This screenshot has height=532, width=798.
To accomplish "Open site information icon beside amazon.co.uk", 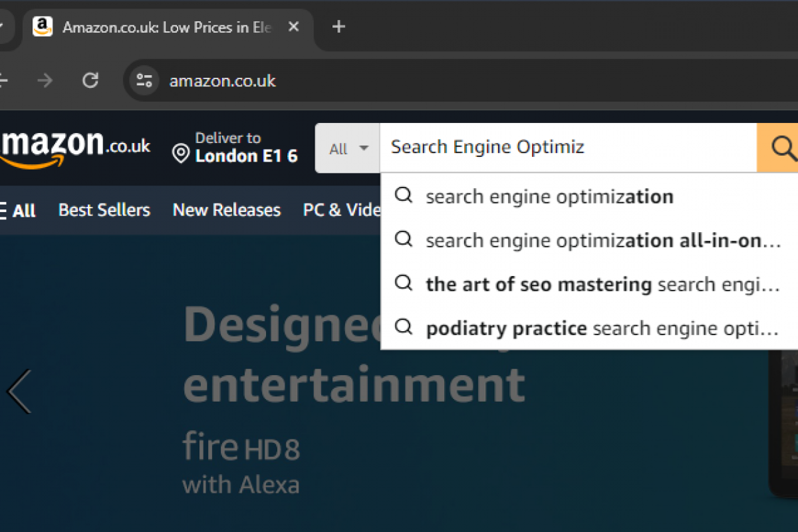I will (x=144, y=81).
